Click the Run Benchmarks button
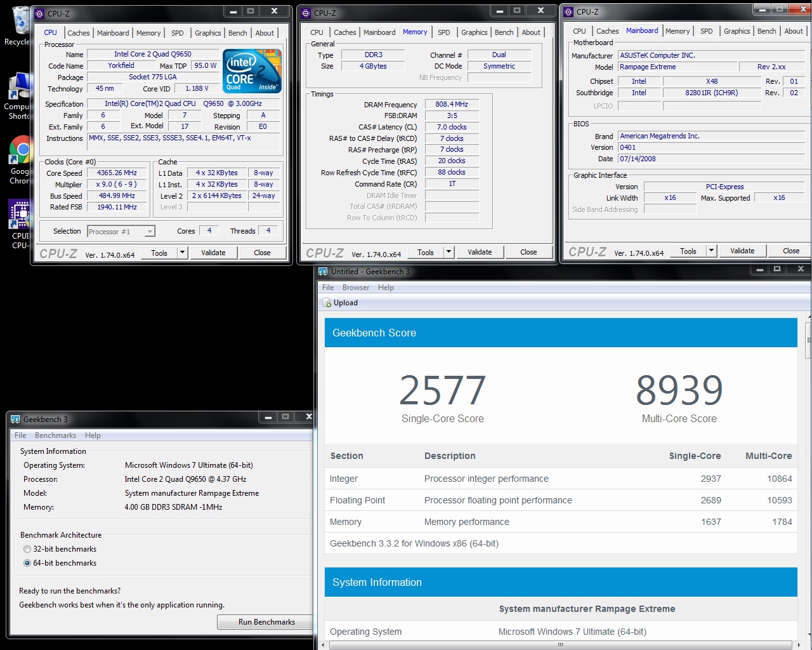This screenshot has width=812, height=650. pos(266,622)
